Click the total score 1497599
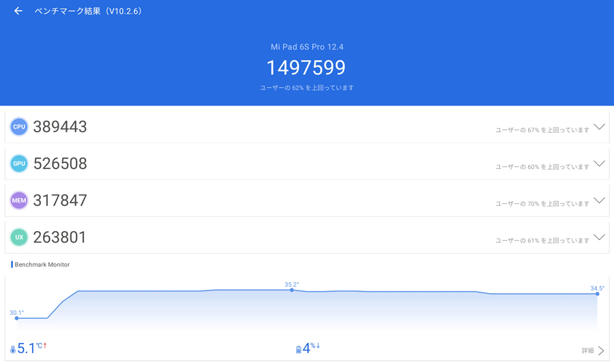Screen dimensions: 614x364 click(x=306, y=67)
